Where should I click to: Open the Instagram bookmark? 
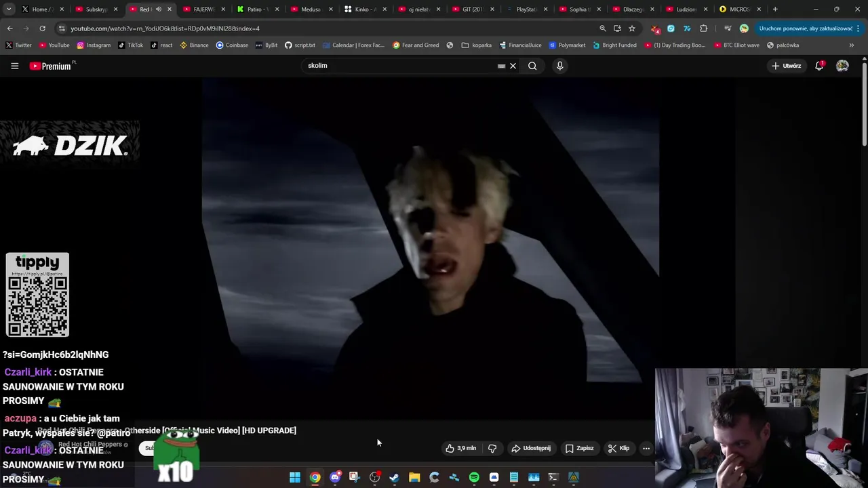[x=94, y=45]
